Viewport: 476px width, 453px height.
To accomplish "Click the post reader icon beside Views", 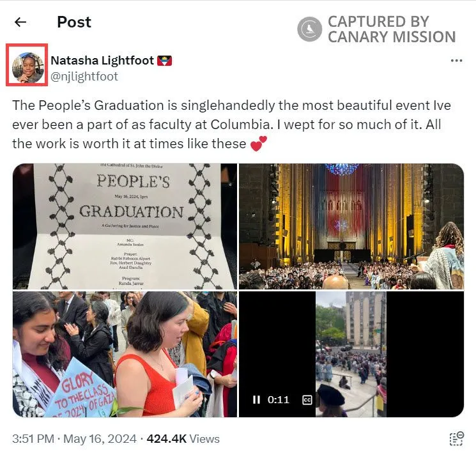I will 456,439.
